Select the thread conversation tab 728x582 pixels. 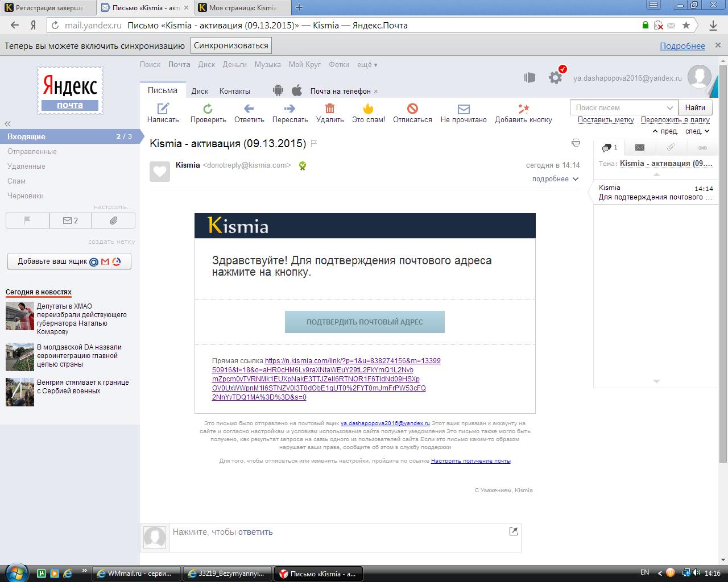pyautogui.click(x=609, y=148)
